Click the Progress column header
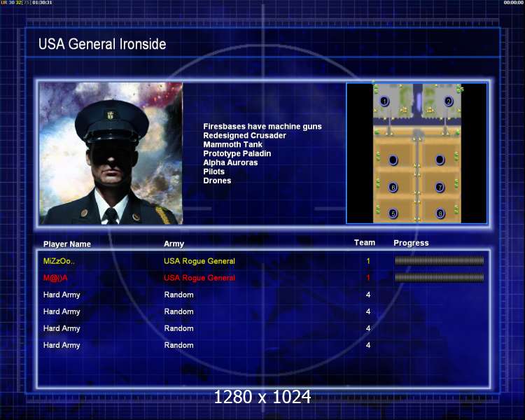The image size is (525, 420). (x=411, y=243)
